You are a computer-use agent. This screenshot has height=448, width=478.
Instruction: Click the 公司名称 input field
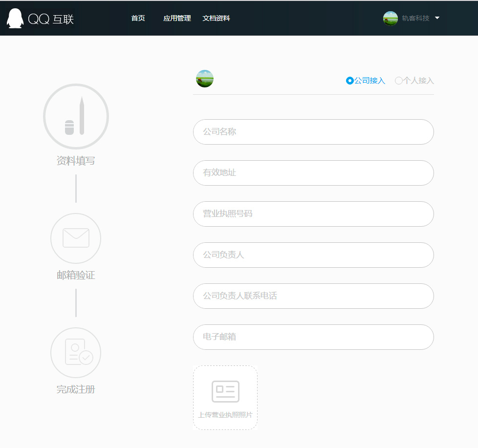313,132
